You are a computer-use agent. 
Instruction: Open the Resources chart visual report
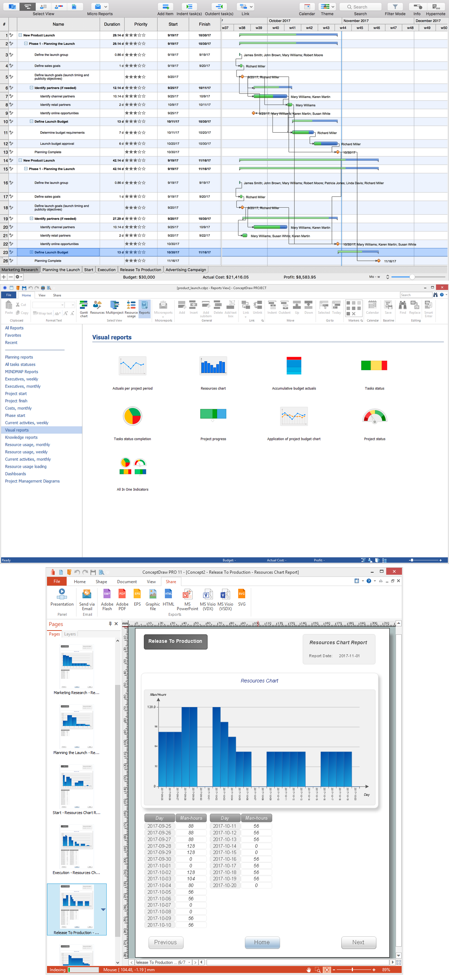point(213,366)
